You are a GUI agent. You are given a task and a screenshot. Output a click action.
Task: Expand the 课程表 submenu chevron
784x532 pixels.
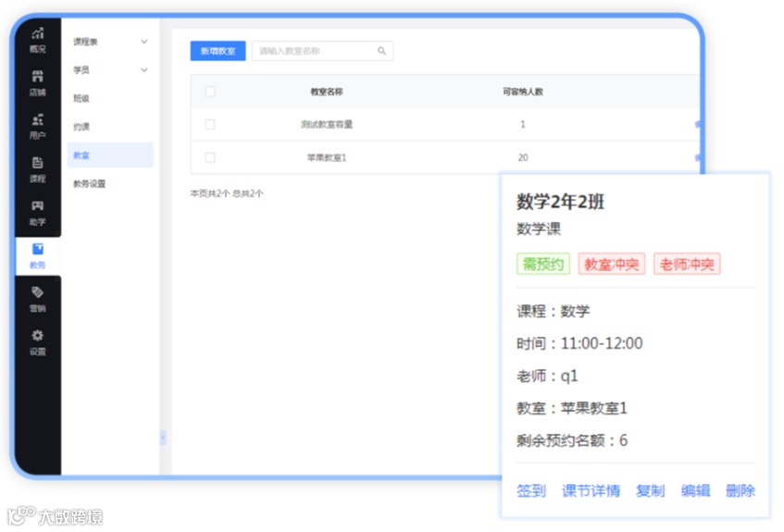pyautogui.click(x=144, y=42)
